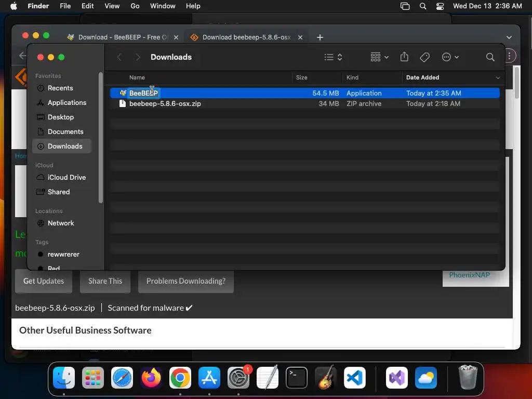Open the Go menu
The image size is (532, 399).
pyautogui.click(x=135, y=6)
